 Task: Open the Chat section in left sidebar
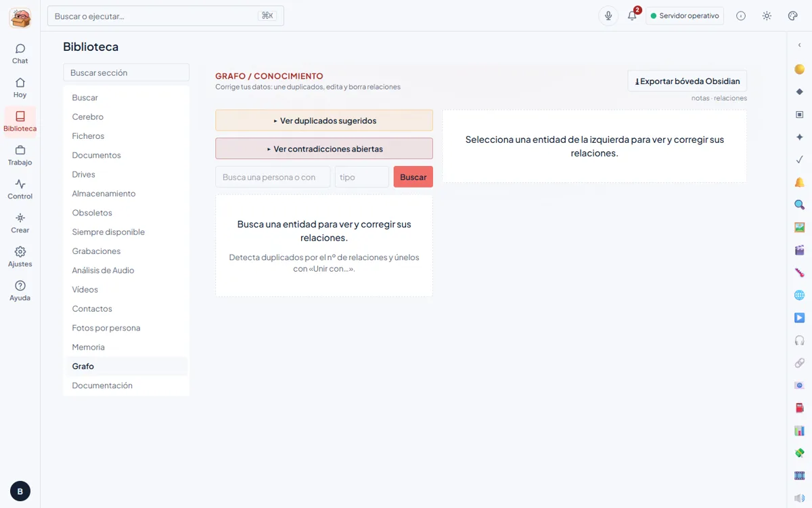click(20, 54)
